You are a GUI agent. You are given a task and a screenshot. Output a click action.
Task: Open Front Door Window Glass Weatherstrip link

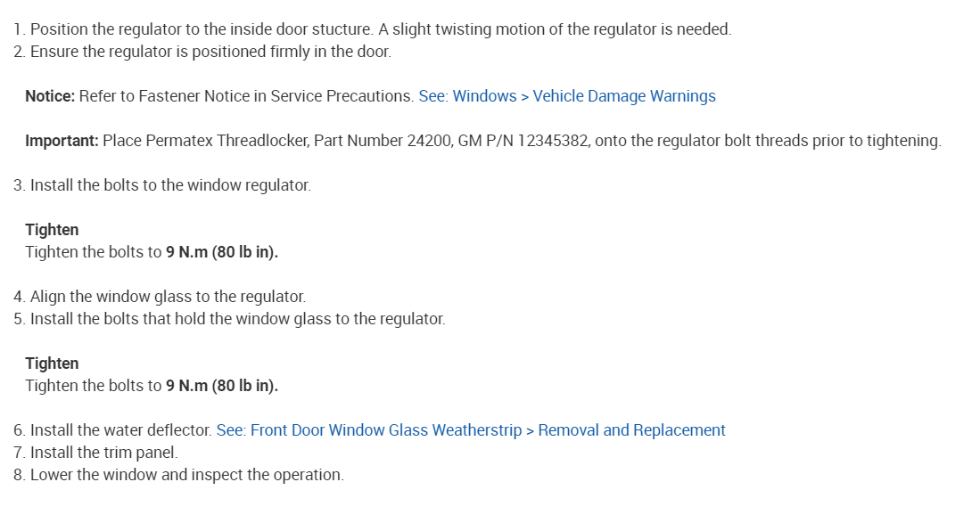point(471,430)
